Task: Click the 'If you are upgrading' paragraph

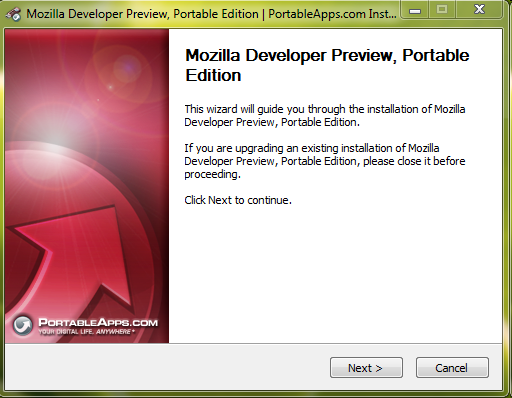Action: (x=325, y=161)
